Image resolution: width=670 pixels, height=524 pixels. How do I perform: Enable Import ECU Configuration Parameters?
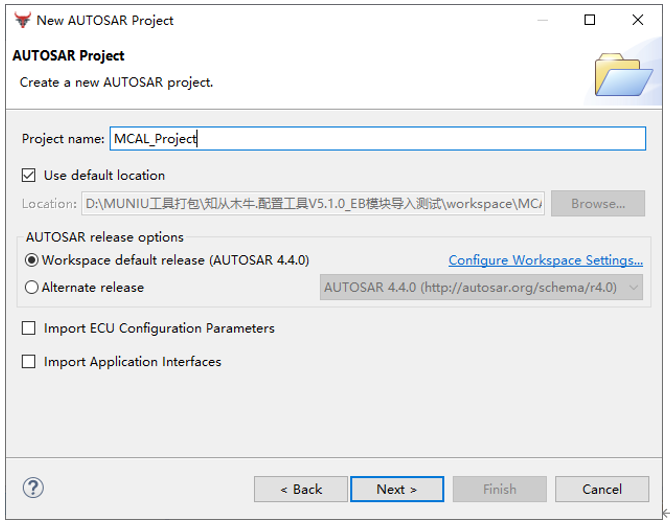click(x=29, y=328)
